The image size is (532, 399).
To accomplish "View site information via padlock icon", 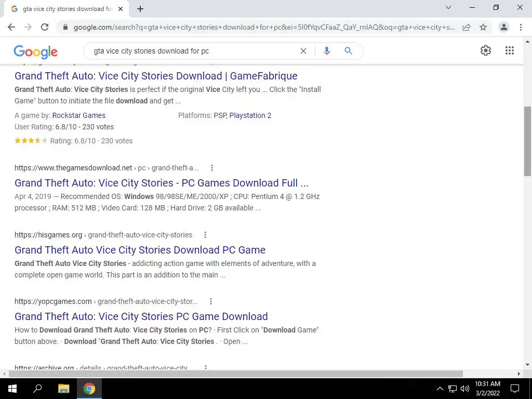I will tap(65, 27).
